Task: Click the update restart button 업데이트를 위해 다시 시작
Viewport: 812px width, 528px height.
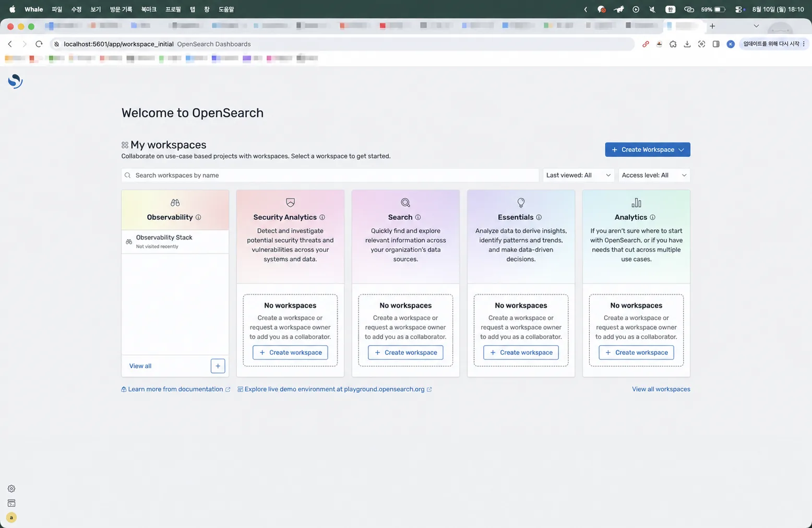Action: [x=771, y=44]
